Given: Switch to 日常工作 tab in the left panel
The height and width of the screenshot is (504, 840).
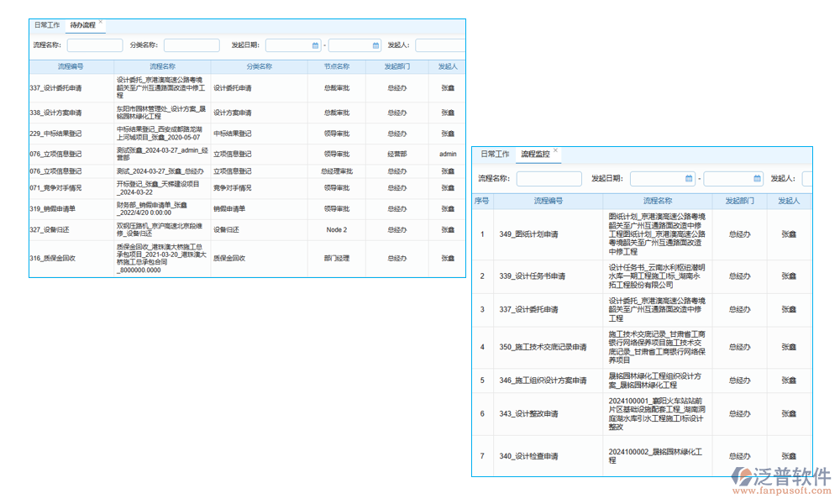Looking at the screenshot, I should click(x=47, y=25).
